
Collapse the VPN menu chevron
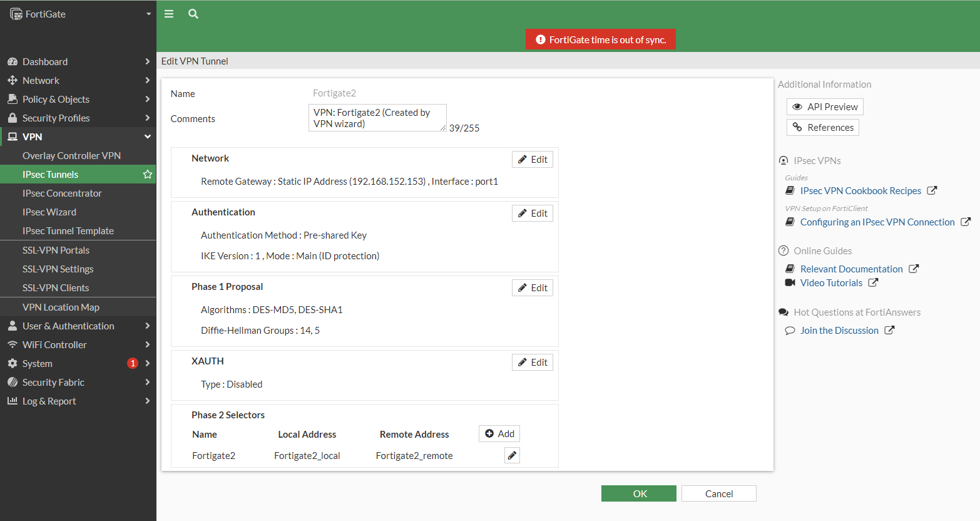[x=148, y=137]
